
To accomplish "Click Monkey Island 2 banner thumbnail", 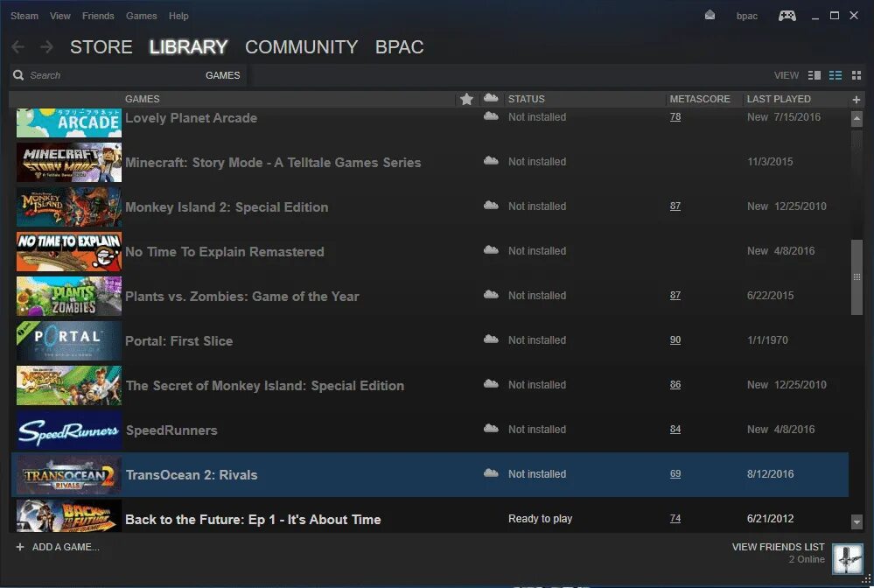I will [x=69, y=206].
